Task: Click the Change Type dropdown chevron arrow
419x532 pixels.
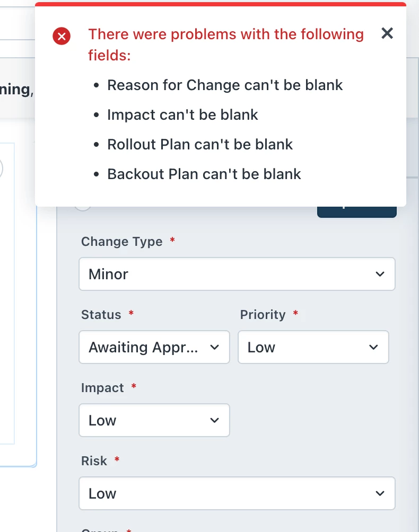Action: 380,274
